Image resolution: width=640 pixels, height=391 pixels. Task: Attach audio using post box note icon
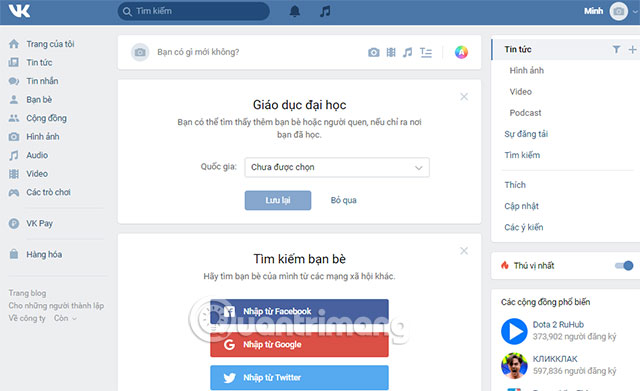pos(407,52)
